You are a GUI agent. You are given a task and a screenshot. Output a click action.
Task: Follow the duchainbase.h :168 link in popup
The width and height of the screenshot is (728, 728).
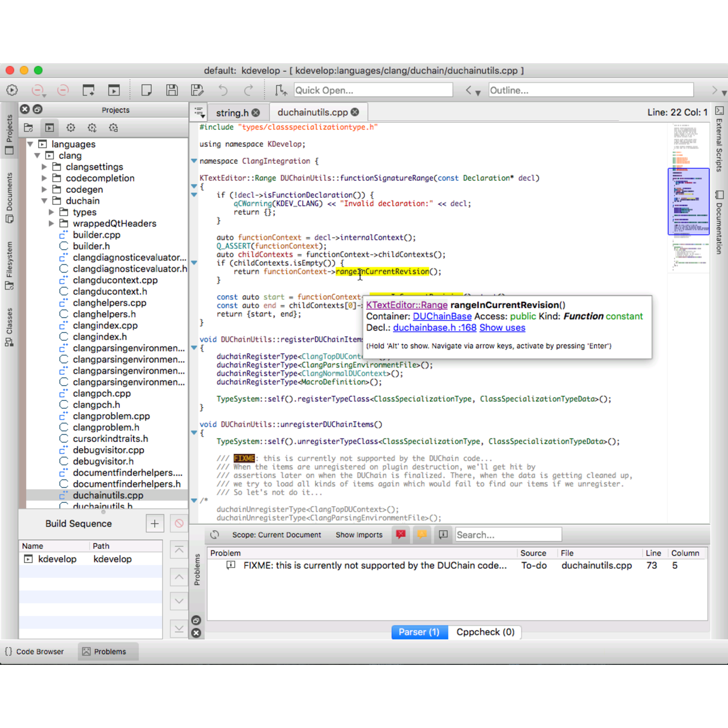(434, 328)
